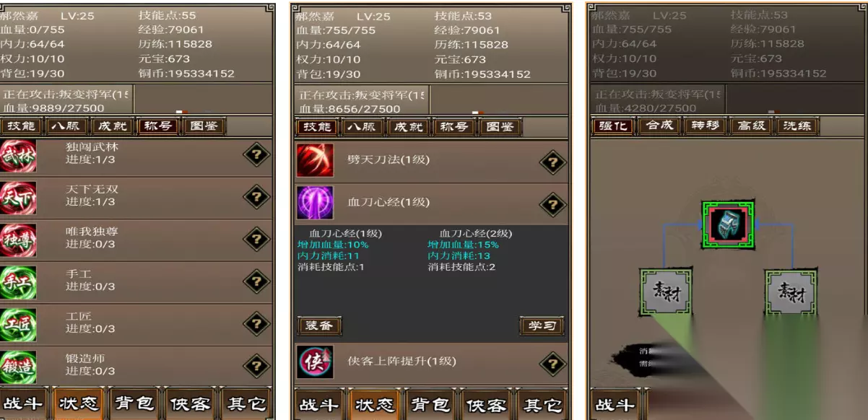
Task: Select the 侠 hero boost skill icon
Action: (315, 362)
